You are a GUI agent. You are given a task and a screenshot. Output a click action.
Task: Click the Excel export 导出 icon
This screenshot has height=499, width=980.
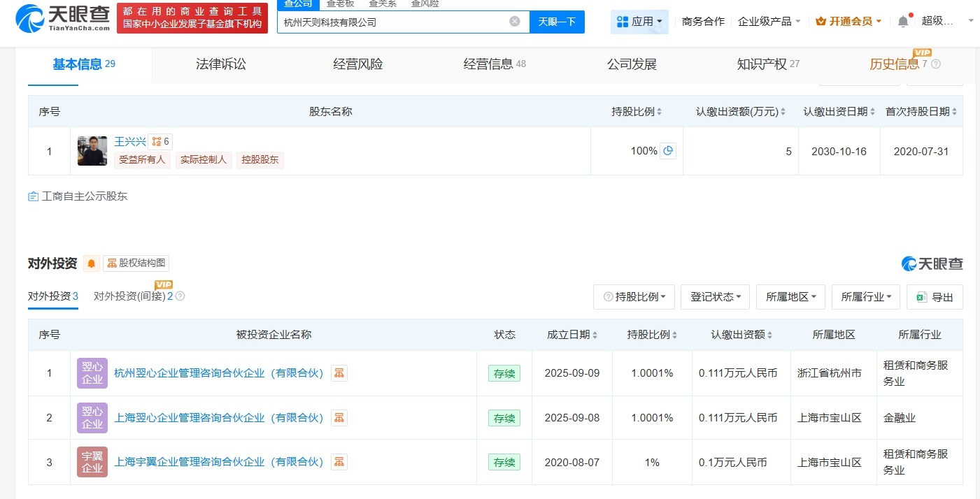pyautogui.click(x=921, y=296)
